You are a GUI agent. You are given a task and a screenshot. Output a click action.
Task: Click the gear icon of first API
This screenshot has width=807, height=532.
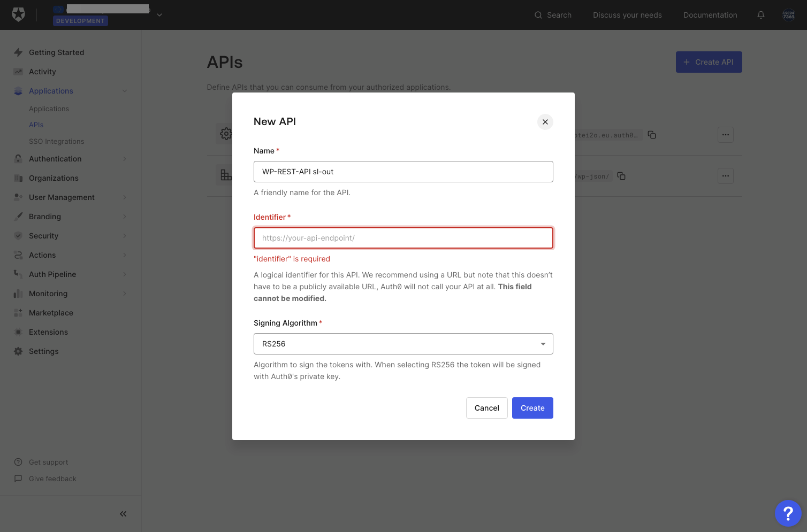226,134
